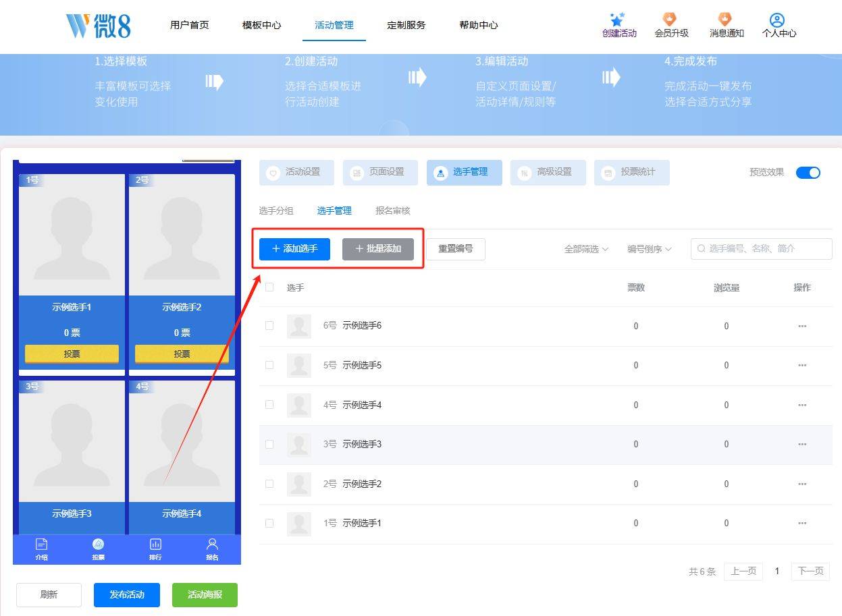The height and width of the screenshot is (616, 842).
Task: Click the 浏览量 column header
Action: click(x=727, y=287)
